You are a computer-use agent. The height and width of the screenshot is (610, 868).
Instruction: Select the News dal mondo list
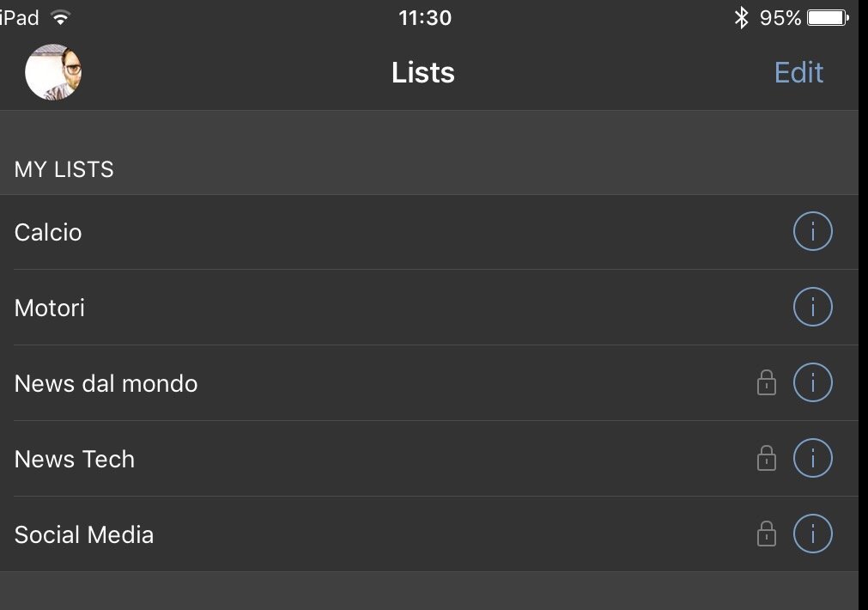(x=429, y=383)
